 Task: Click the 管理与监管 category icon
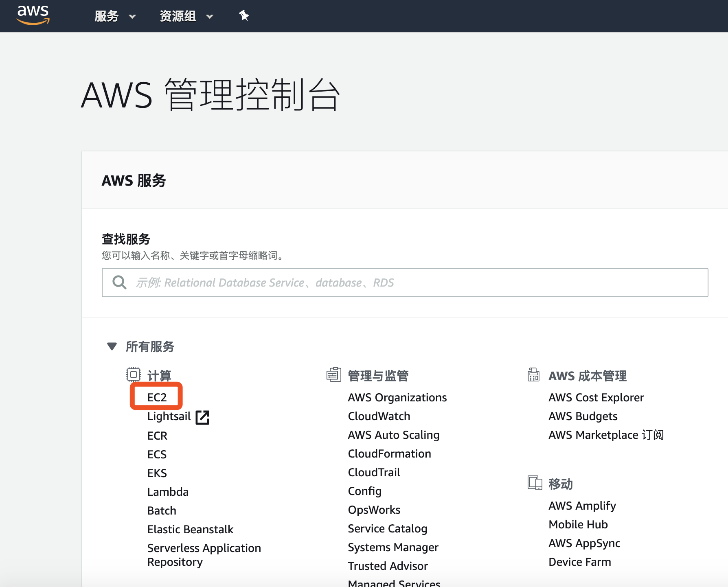pos(333,375)
